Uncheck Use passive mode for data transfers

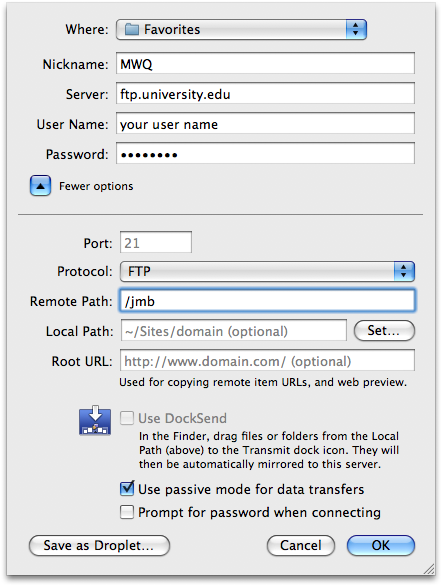pos(127,489)
